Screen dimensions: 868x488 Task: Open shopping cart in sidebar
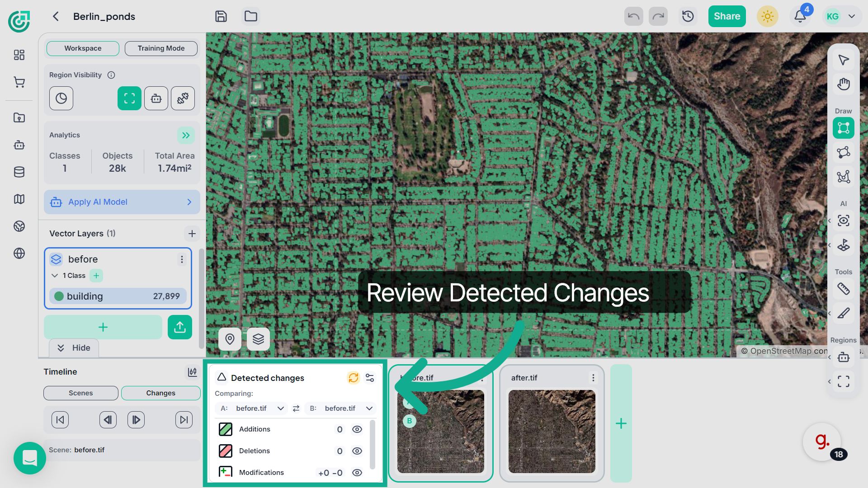[19, 82]
